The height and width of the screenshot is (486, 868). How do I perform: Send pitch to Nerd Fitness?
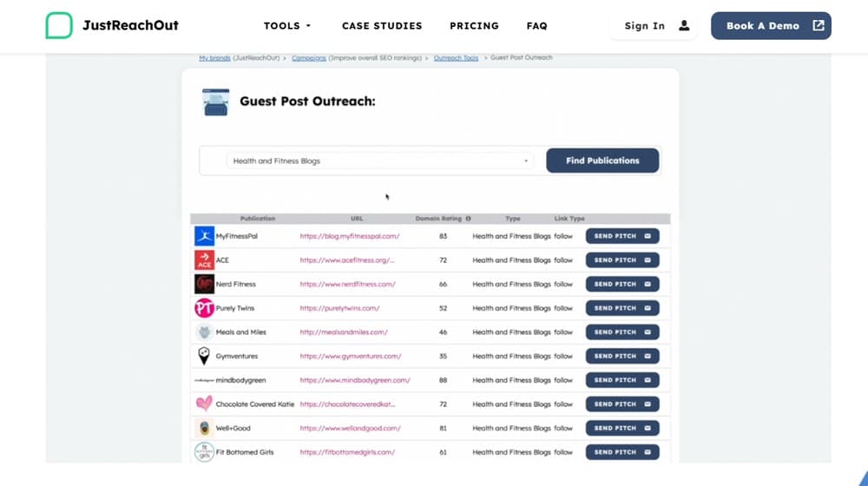(x=622, y=284)
